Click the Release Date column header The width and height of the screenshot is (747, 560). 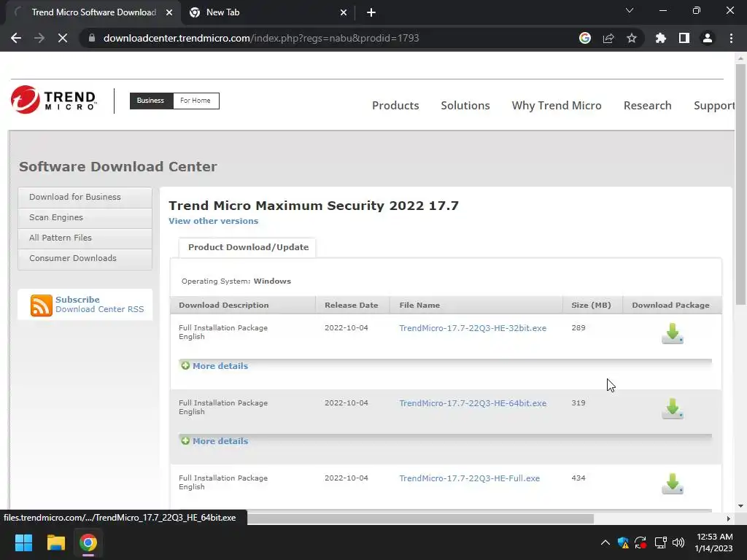tap(351, 306)
